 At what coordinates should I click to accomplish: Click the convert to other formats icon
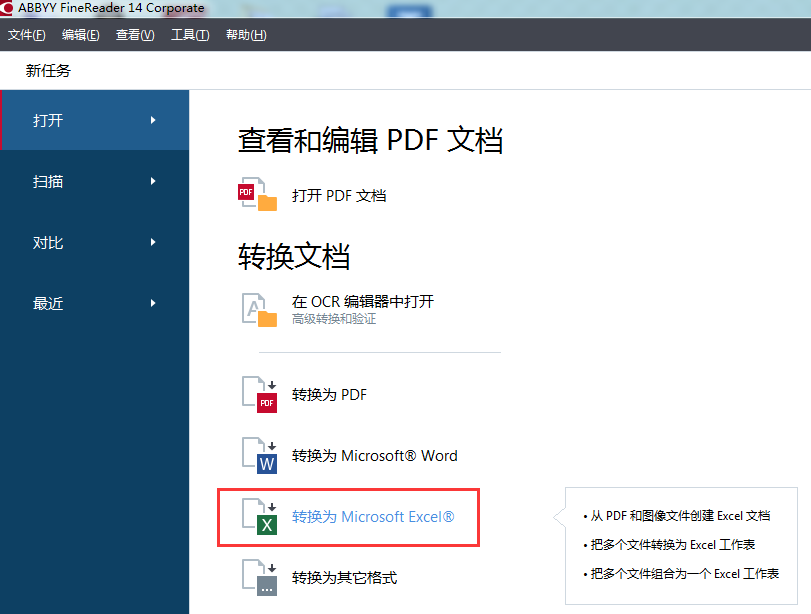click(x=259, y=578)
